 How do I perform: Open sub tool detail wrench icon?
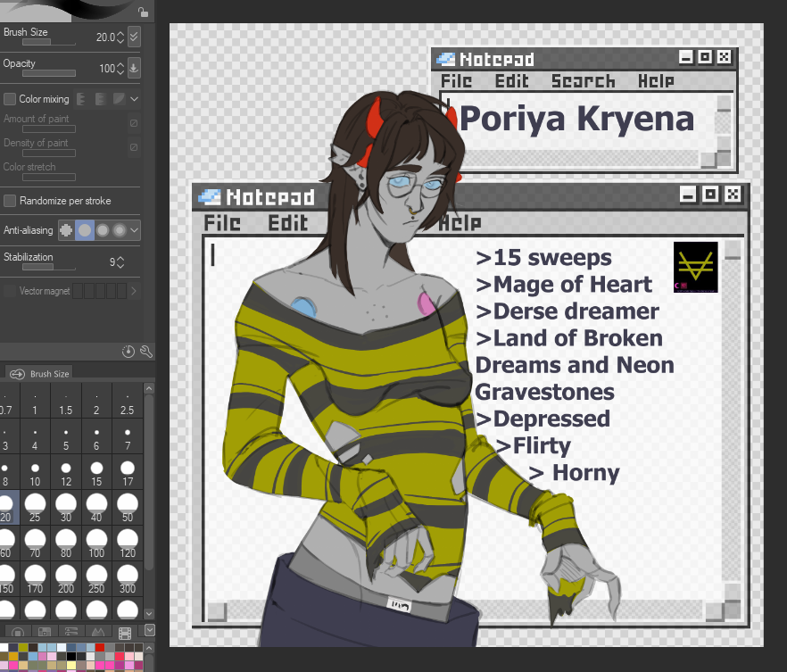tap(146, 352)
